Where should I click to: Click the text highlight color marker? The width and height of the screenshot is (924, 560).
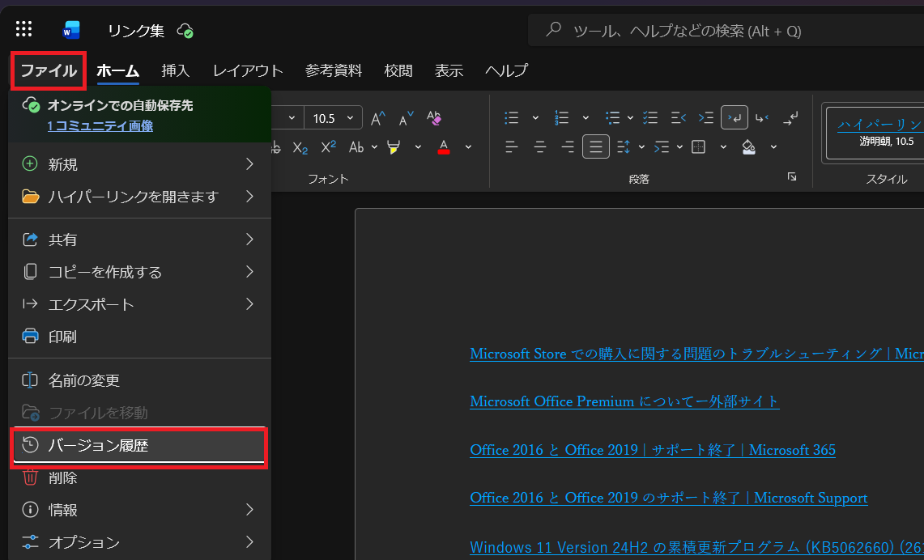394,146
